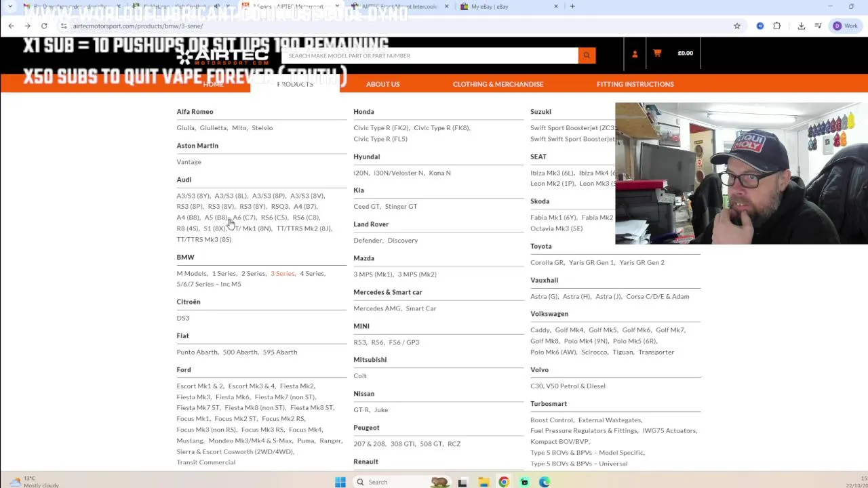Open Task View in the taskbar
The height and width of the screenshot is (488, 868).
(462, 482)
